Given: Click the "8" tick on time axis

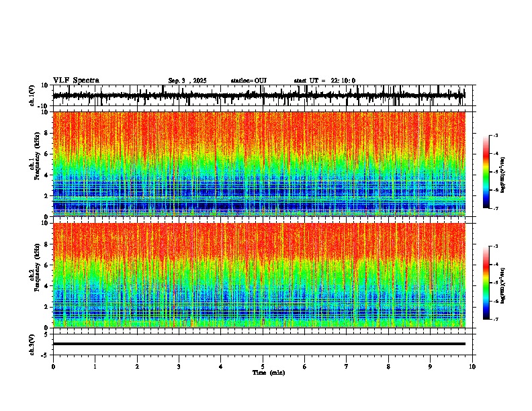Looking at the screenshot, I should click(x=388, y=367).
